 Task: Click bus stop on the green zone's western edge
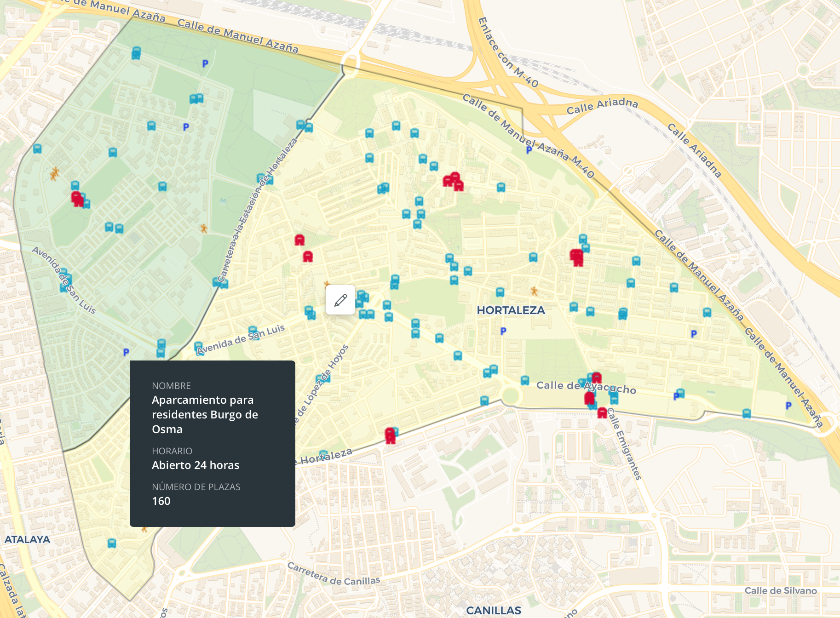pos(37,149)
